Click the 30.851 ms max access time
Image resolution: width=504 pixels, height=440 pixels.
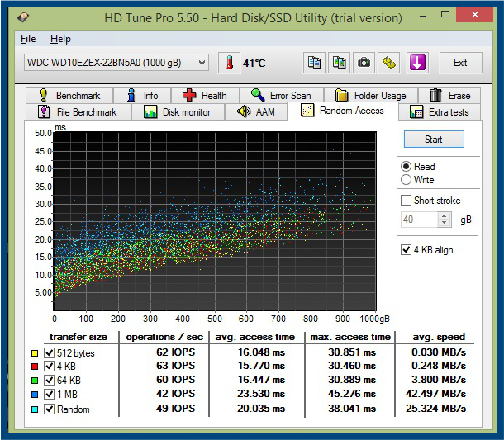(352, 352)
